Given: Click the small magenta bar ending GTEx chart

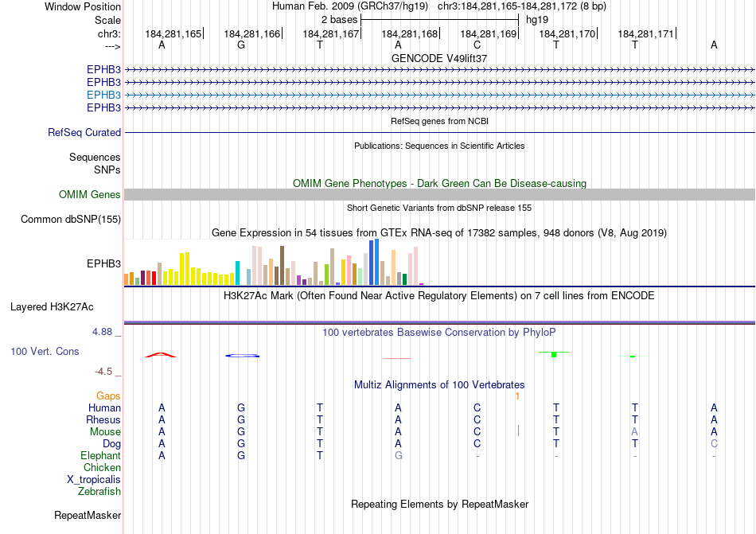Looking at the screenshot, I should click(x=422, y=284).
